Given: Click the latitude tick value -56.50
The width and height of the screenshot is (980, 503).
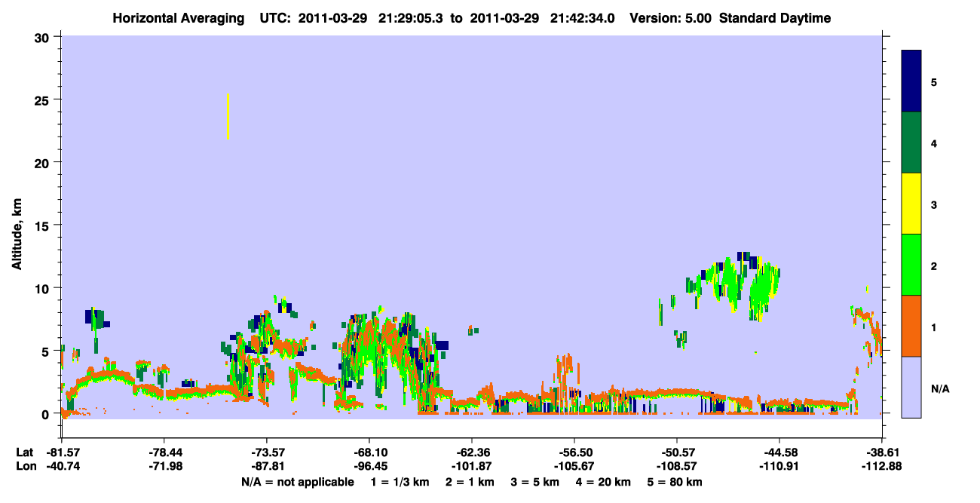Looking at the screenshot, I should point(574,452).
